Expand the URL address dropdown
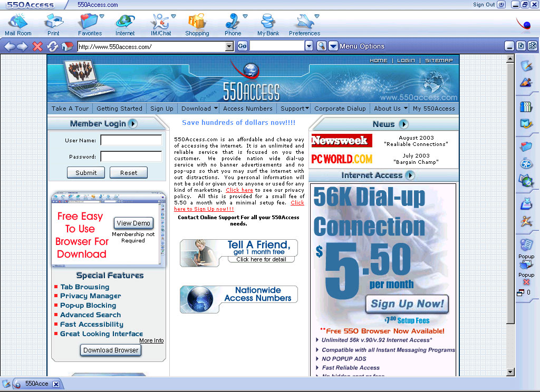Screen dimensions: 540x392 click(229, 46)
